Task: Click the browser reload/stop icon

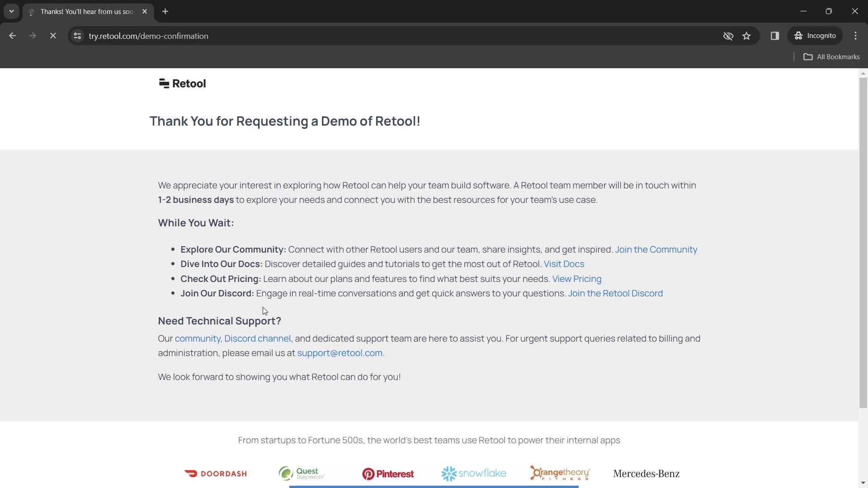Action: point(52,36)
